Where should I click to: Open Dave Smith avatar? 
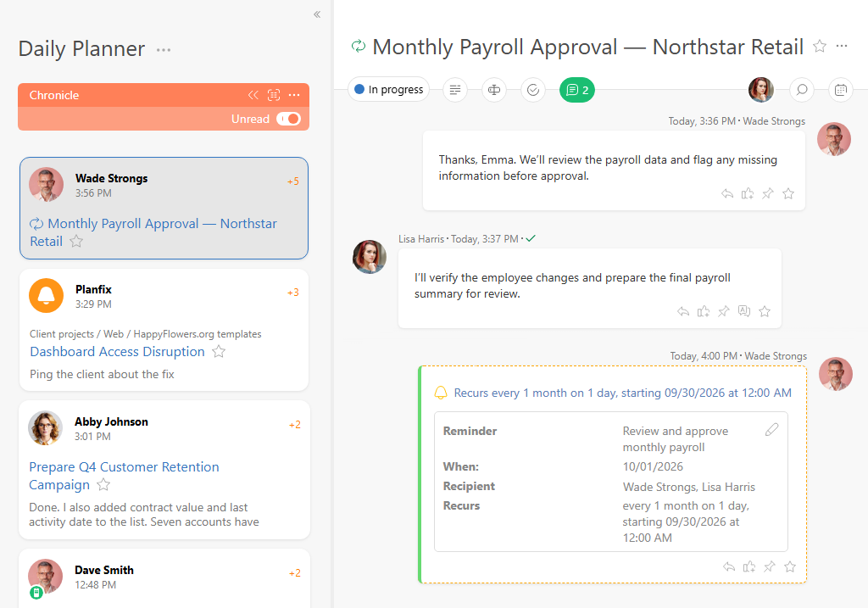point(46,577)
